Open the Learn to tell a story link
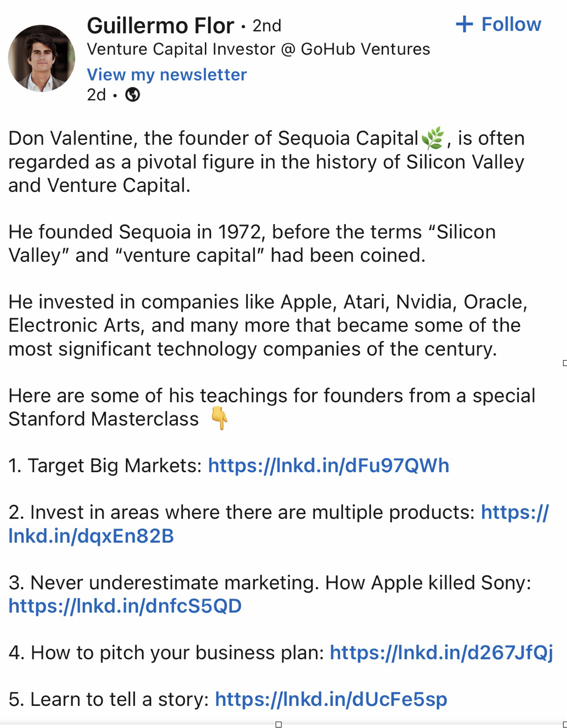 [x=331, y=700]
